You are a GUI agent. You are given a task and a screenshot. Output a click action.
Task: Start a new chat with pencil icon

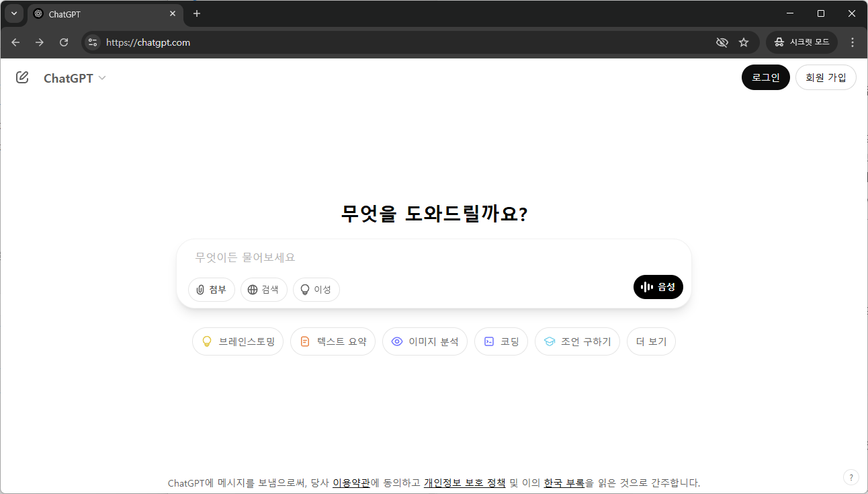tap(22, 77)
